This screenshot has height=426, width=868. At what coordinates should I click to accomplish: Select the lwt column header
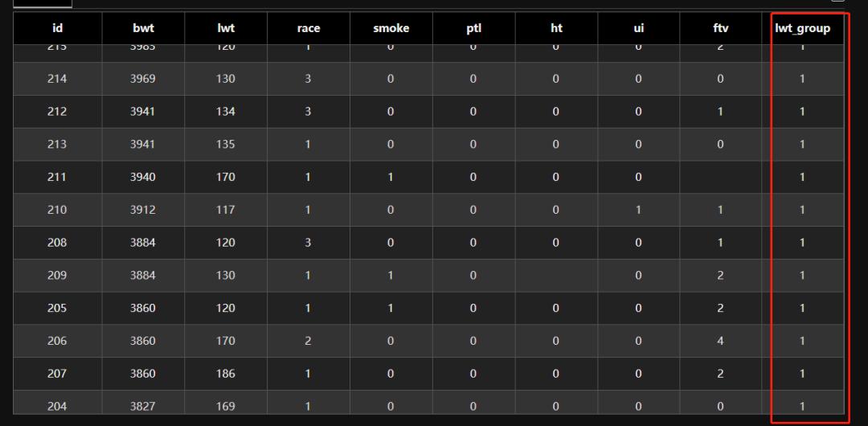click(x=226, y=28)
